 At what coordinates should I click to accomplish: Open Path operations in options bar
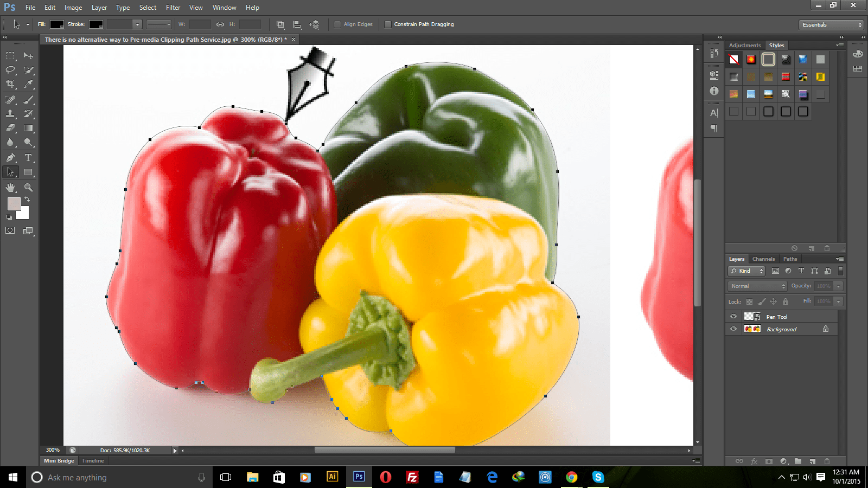(x=280, y=24)
